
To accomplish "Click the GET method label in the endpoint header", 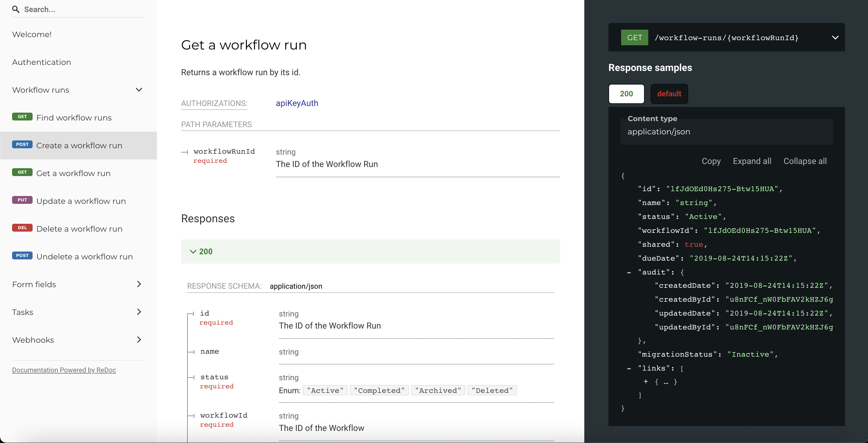I will 634,37.
